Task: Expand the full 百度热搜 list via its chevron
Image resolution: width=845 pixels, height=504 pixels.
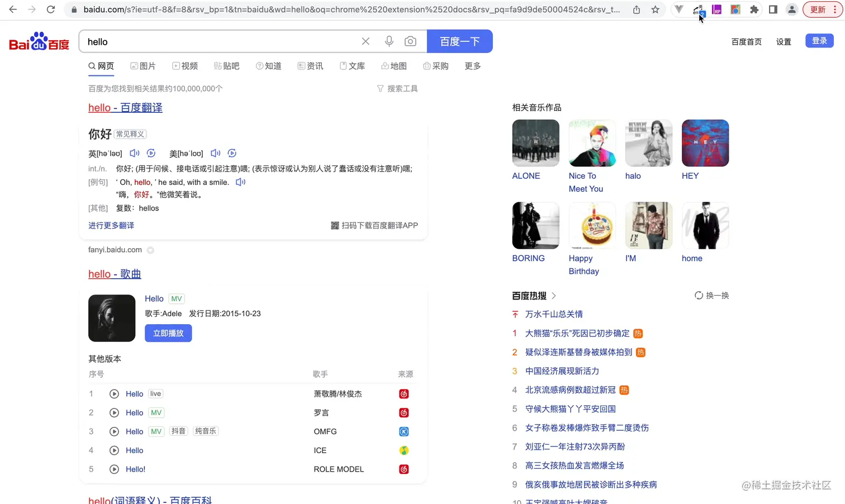Action: [553, 296]
